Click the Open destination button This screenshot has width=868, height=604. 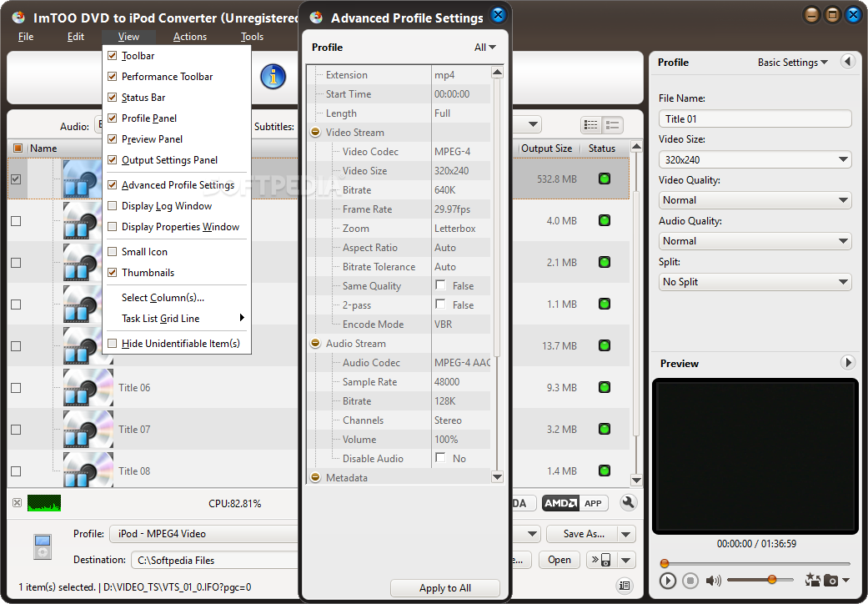[559, 560]
